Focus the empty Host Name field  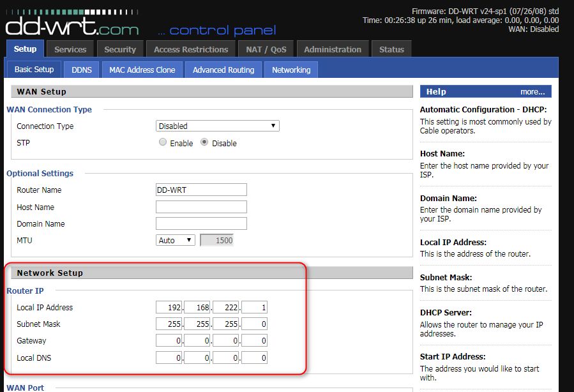tap(201, 206)
